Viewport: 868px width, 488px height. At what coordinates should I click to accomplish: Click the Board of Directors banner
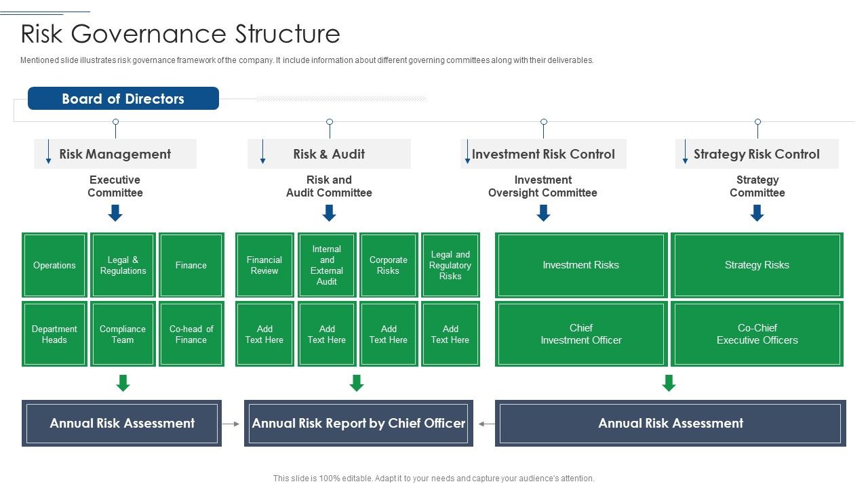pyautogui.click(x=123, y=98)
